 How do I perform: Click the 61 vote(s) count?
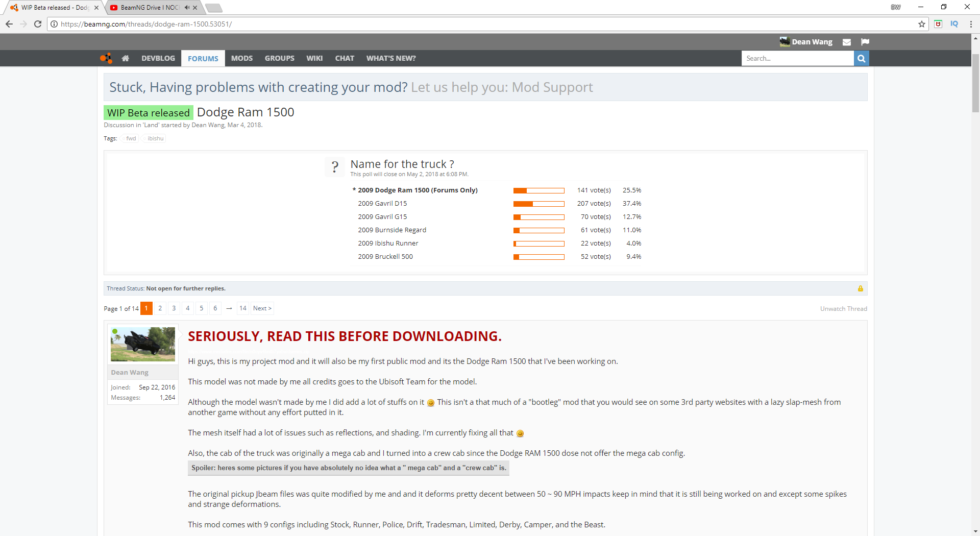click(x=596, y=230)
